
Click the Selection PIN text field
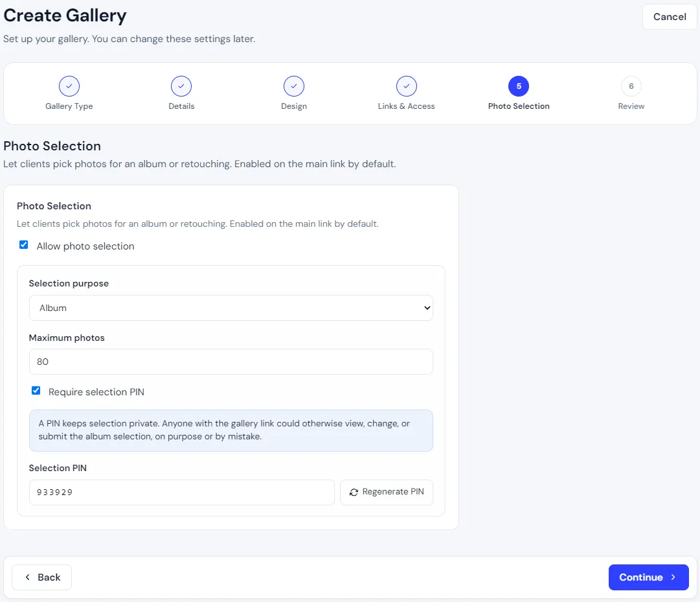click(182, 492)
